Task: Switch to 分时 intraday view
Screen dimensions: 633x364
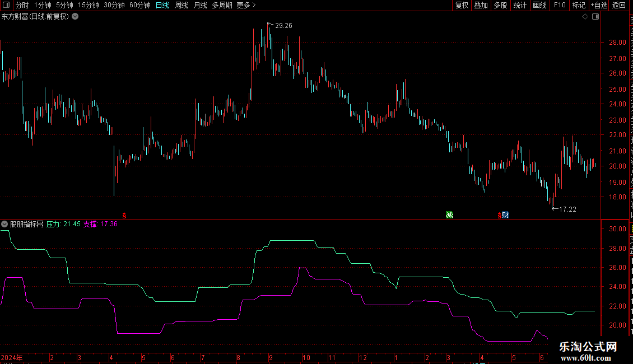Action: (22, 5)
